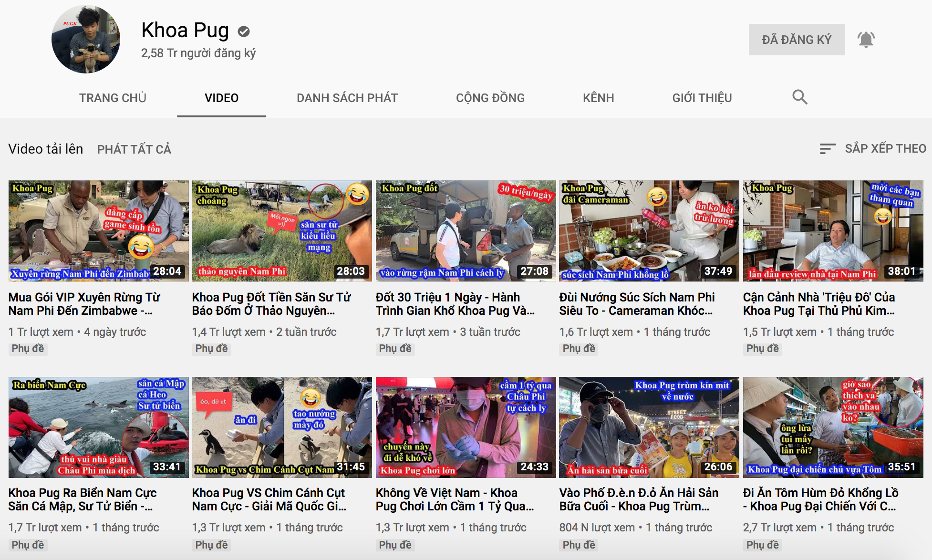Click Phụ đề badge under Săn Sư Tử video

(x=211, y=349)
